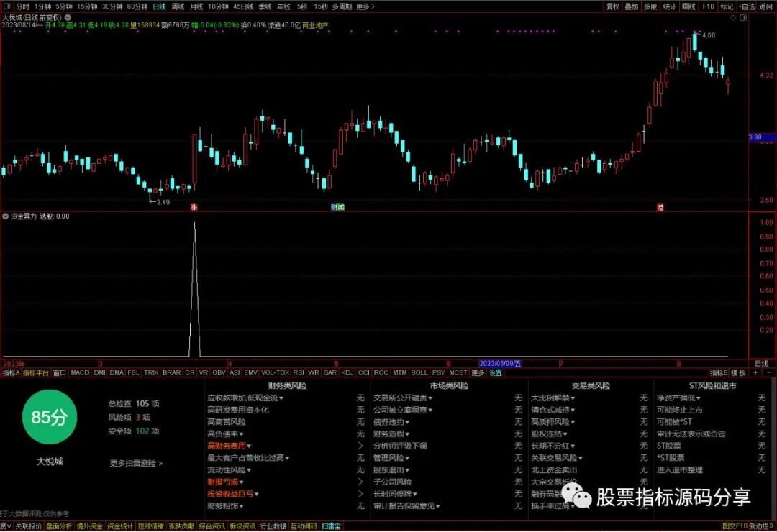Click the 标记 mark button
Image resolution: width=777 pixels, height=532 pixels.
tap(727, 6)
